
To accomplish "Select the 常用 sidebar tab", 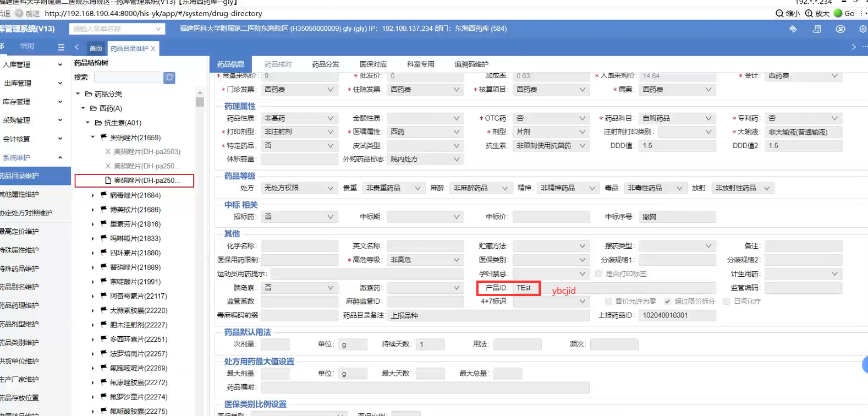I will pyautogui.click(x=27, y=46).
